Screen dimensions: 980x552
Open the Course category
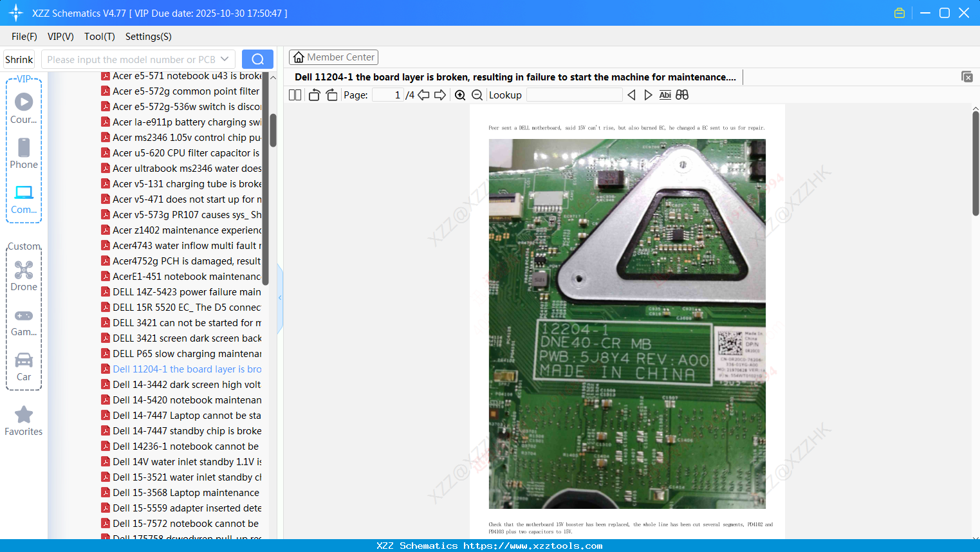coord(24,108)
